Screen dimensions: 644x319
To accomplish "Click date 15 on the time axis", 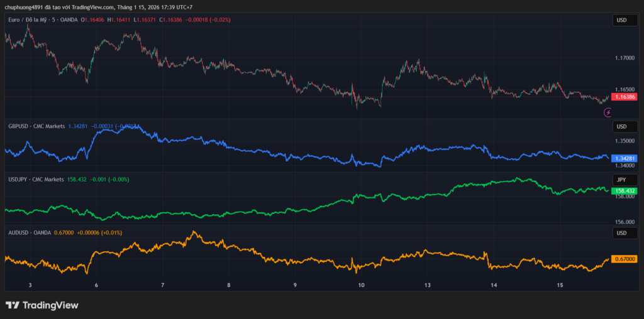I will pos(560,285).
